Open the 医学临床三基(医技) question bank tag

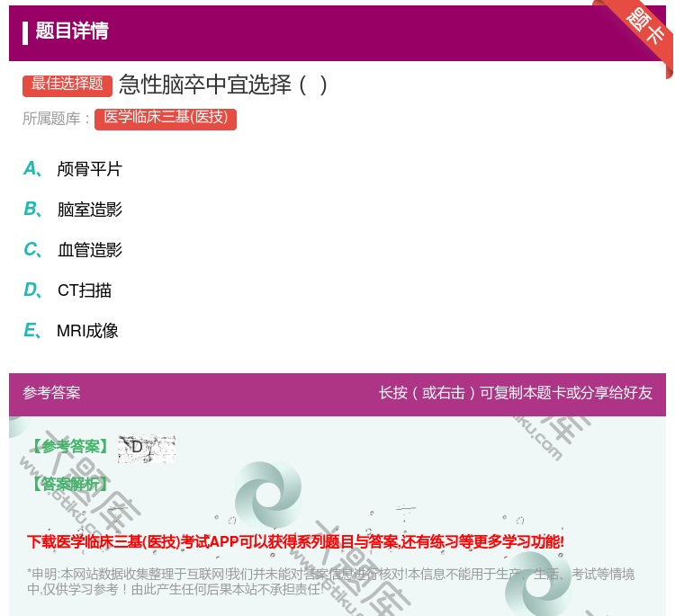click(x=166, y=118)
